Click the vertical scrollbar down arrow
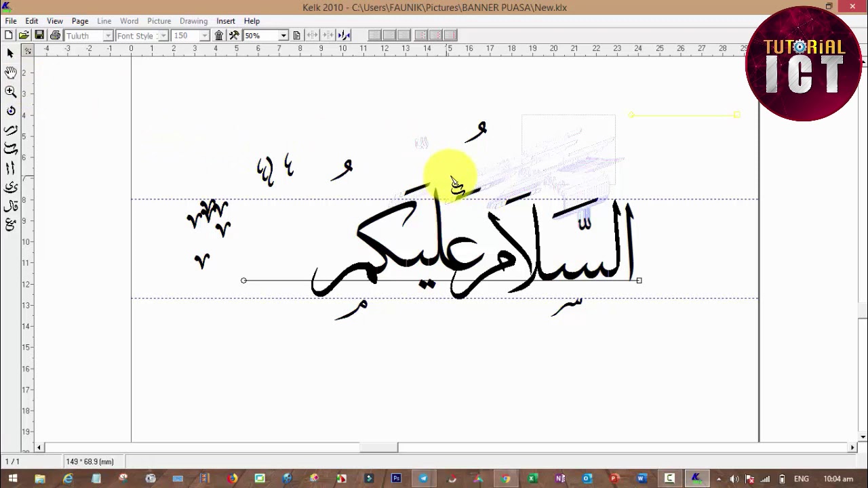This screenshot has height=488, width=868. pos(863,437)
